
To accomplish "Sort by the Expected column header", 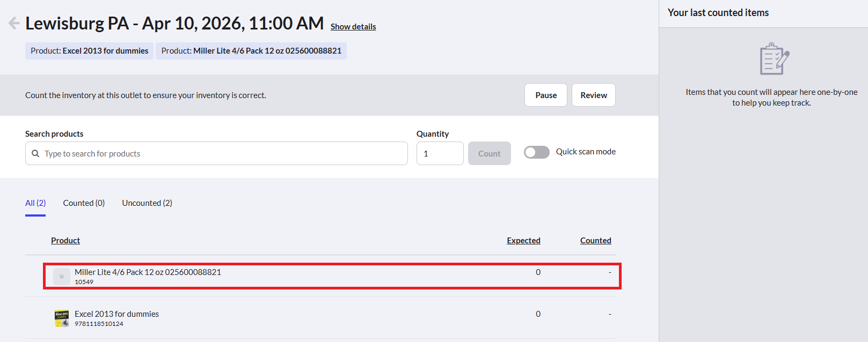I will pyautogui.click(x=523, y=241).
